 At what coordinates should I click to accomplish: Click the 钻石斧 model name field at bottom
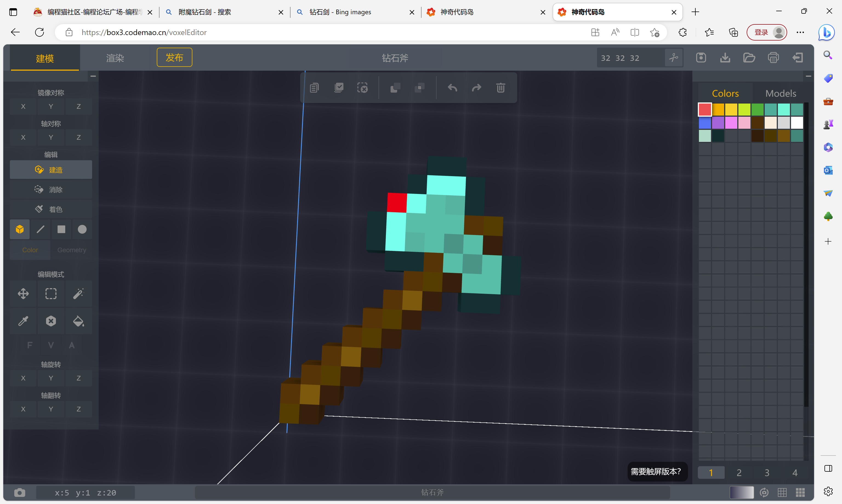[x=432, y=492]
